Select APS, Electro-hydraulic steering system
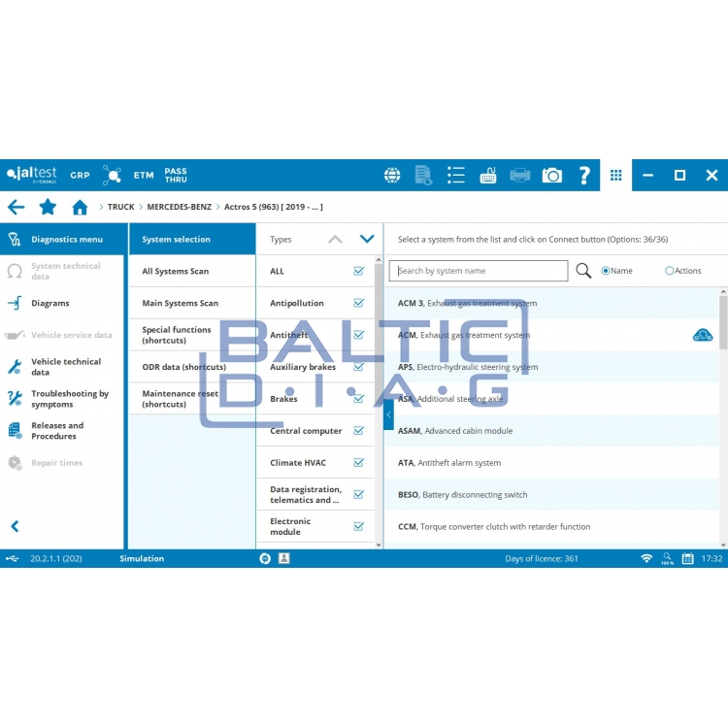This screenshot has height=728, width=728. (552, 367)
